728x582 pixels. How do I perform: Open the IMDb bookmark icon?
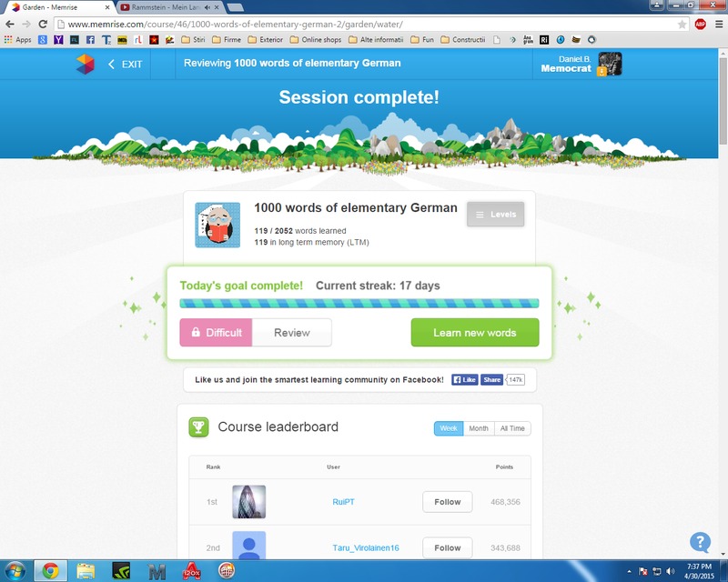point(123,40)
